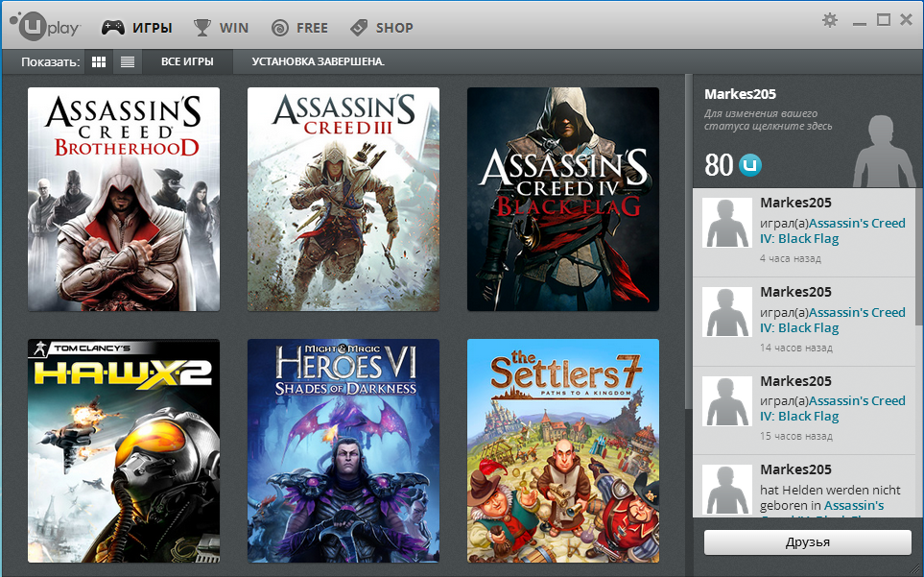924x577 pixels.
Task: Maximize the Uplay window
Action: [884, 20]
